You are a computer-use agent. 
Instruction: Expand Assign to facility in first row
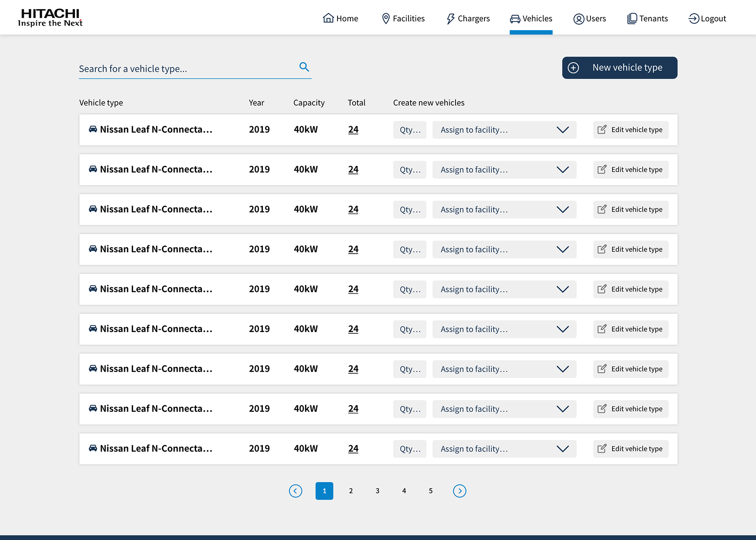(x=504, y=130)
